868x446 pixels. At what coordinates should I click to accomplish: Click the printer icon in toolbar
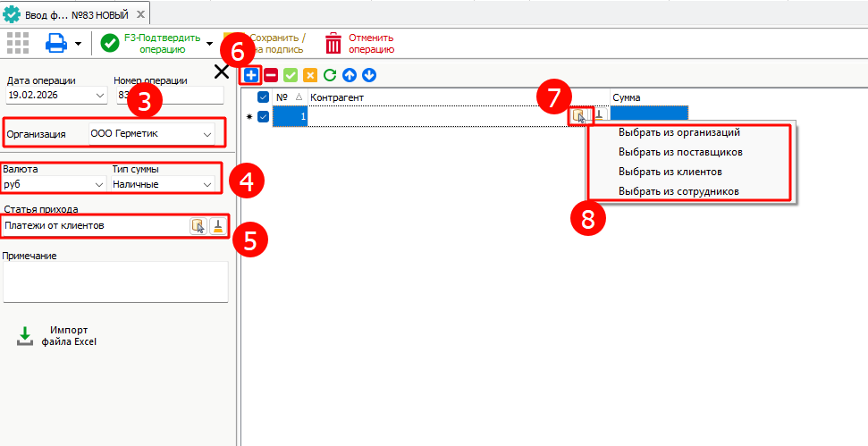[56, 43]
